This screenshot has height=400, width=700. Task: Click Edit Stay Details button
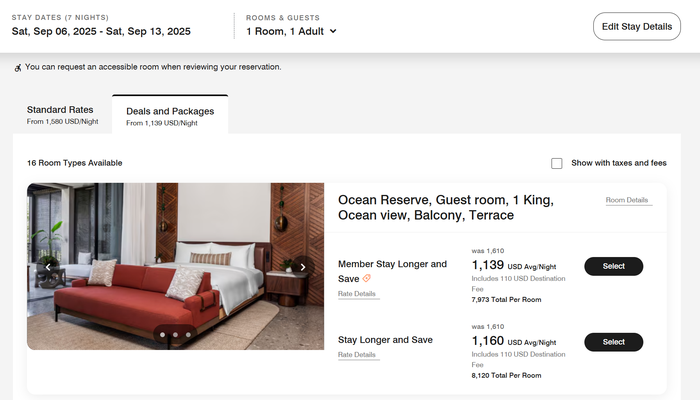point(637,26)
